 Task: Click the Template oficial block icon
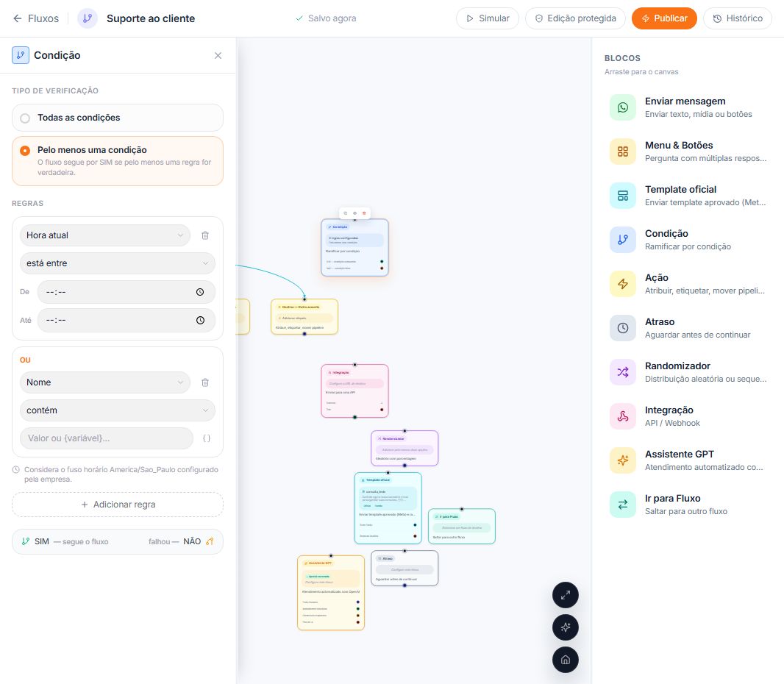point(622,196)
